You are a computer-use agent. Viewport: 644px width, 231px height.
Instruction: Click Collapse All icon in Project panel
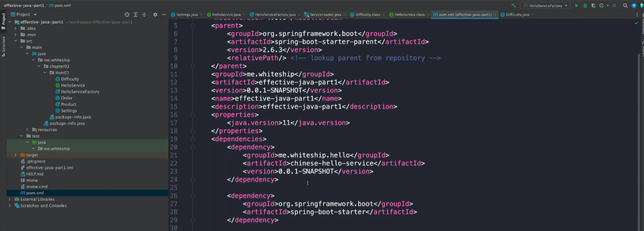[144, 14]
